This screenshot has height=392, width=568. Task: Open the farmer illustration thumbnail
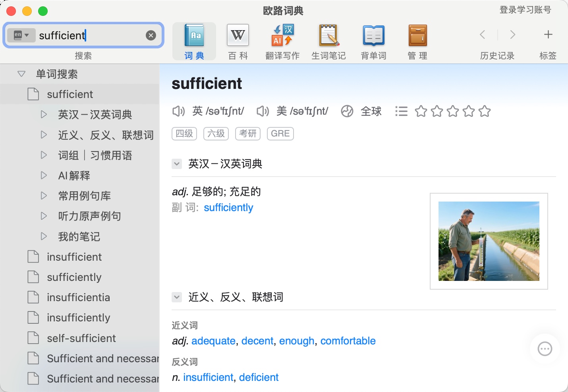click(489, 241)
